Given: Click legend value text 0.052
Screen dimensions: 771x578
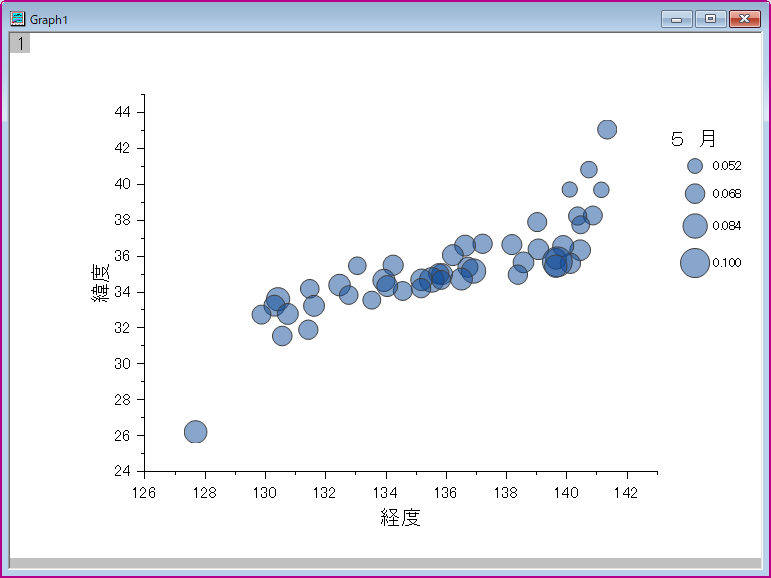Looking at the screenshot, I should pos(727,166).
